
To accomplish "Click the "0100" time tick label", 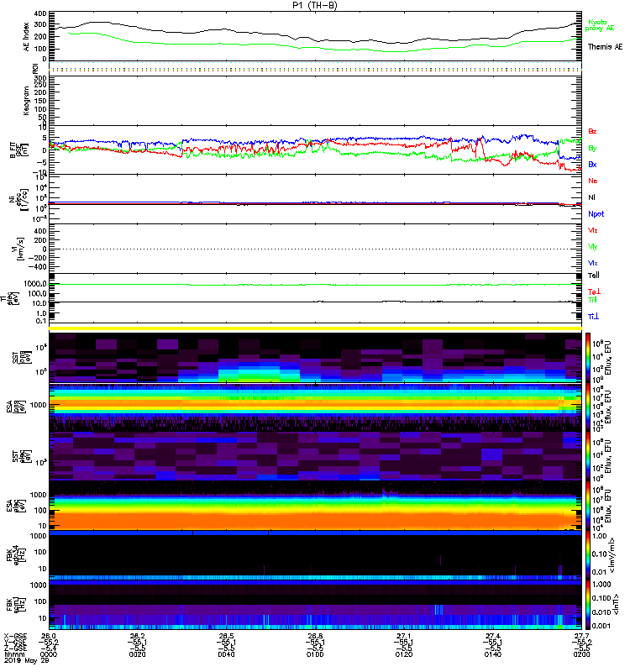I will coord(315,654).
